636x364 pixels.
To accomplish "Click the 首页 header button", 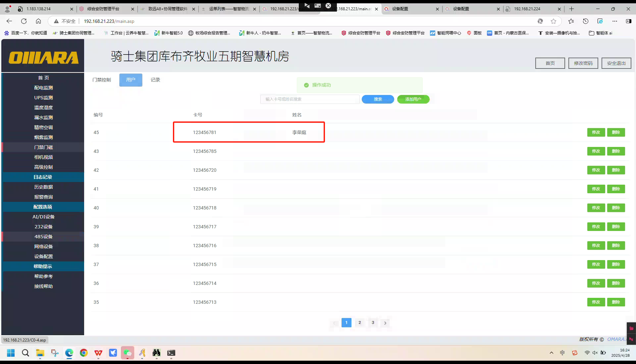I will [550, 63].
